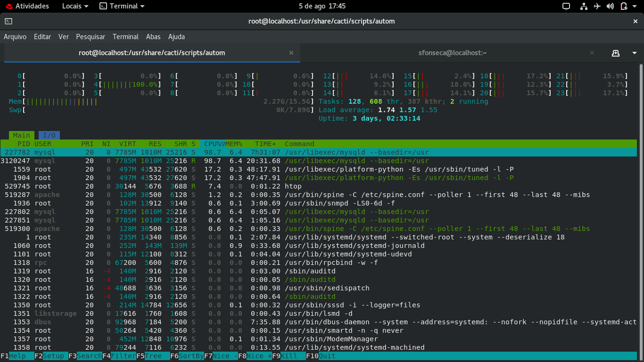This screenshot has height=362, width=644.
Task: Open the tab list dropdown arrow
Action: click(x=635, y=53)
